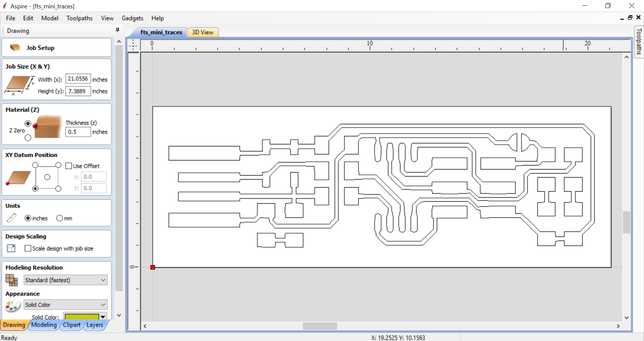Screen dimensions: 644x341
Task: Click the left panel vertical scrollbar thumb
Action: click(119, 168)
